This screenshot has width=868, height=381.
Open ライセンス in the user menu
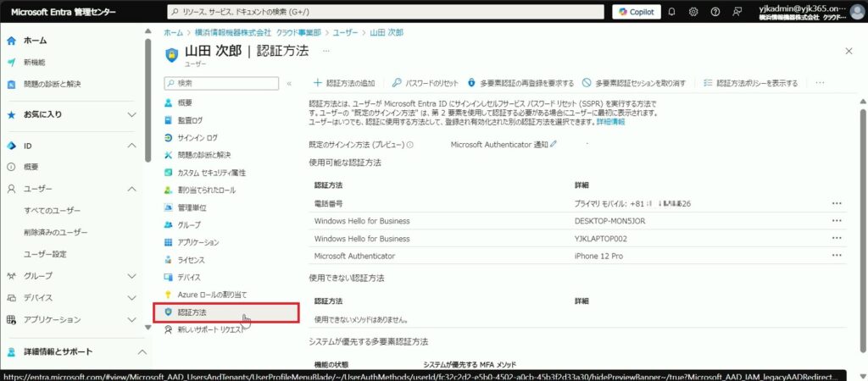point(191,260)
